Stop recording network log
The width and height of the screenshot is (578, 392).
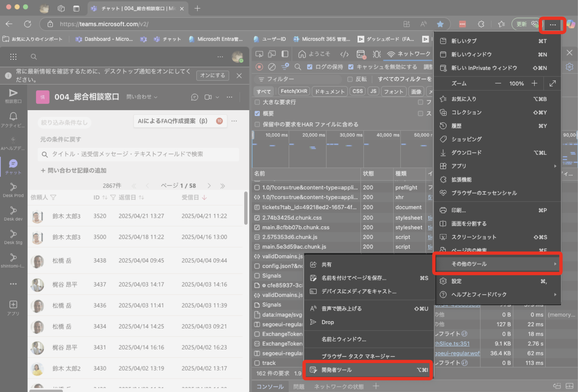point(259,67)
